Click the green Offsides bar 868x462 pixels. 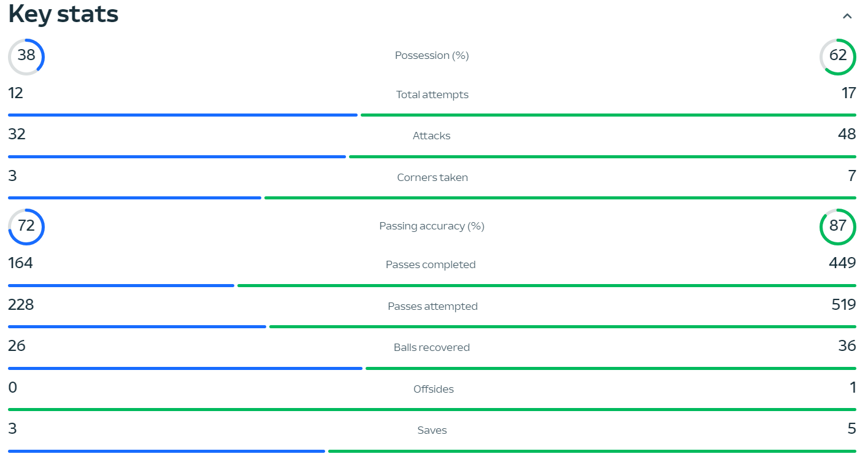(x=432, y=409)
